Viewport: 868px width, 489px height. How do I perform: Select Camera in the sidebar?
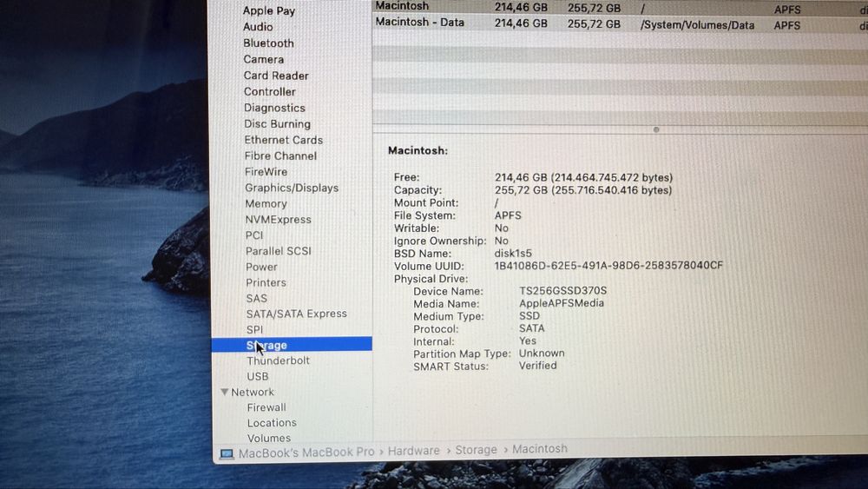pyautogui.click(x=264, y=59)
